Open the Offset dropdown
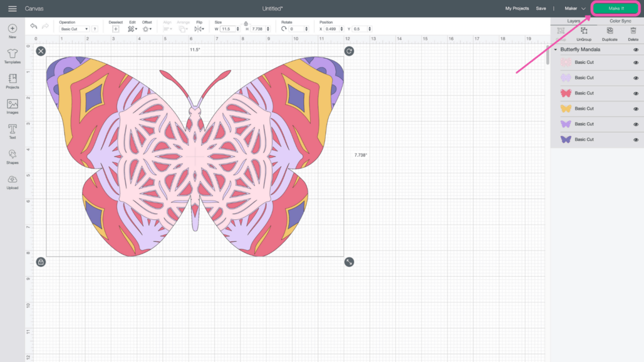This screenshot has width=644, height=362. click(147, 29)
